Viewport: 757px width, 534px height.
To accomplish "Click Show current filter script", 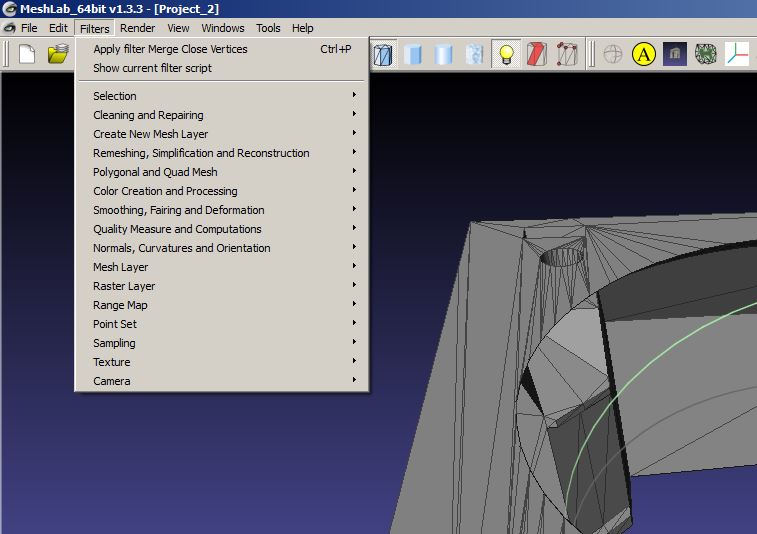I will tap(152, 68).
